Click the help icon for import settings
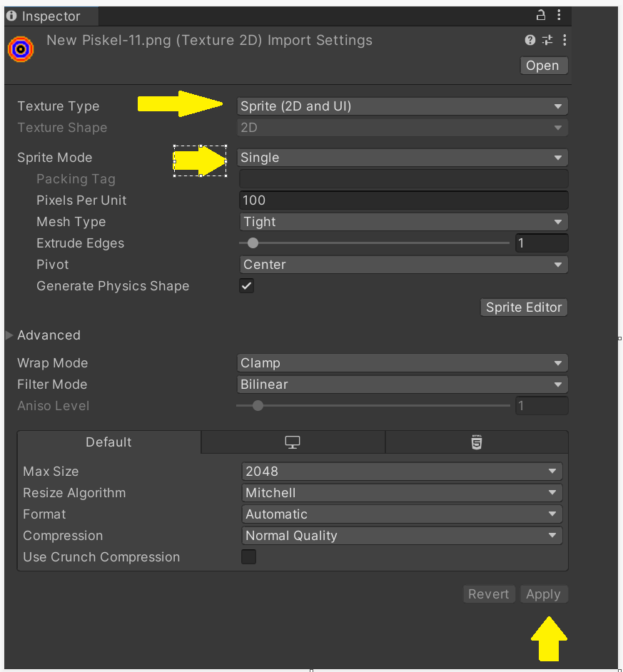Screen dimensions: 623x672 point(529,40)
